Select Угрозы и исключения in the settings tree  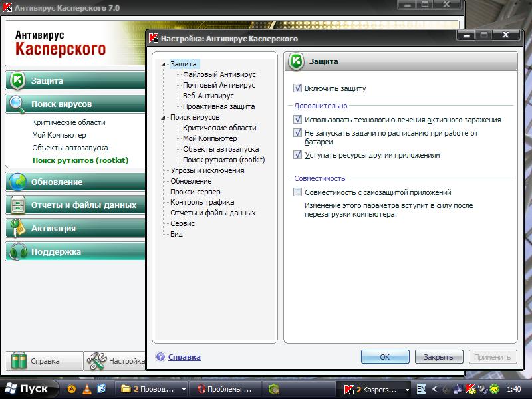[207, 170]
